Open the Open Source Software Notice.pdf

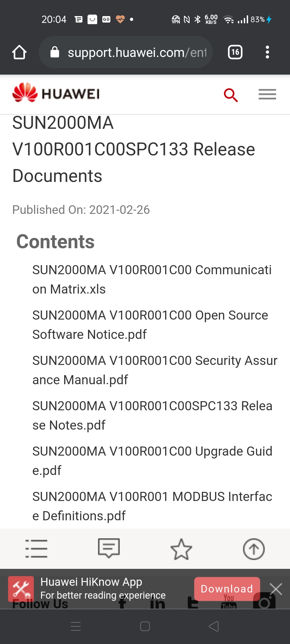(150, 325)
